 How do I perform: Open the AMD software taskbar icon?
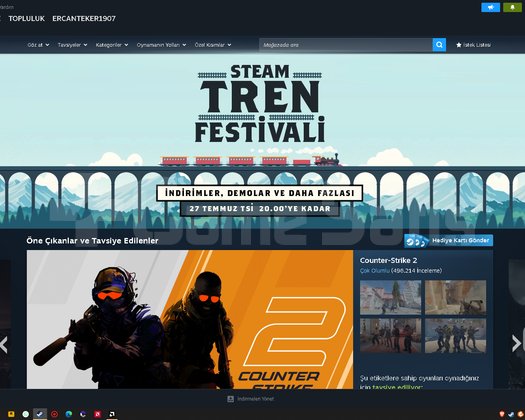[112, 414]
